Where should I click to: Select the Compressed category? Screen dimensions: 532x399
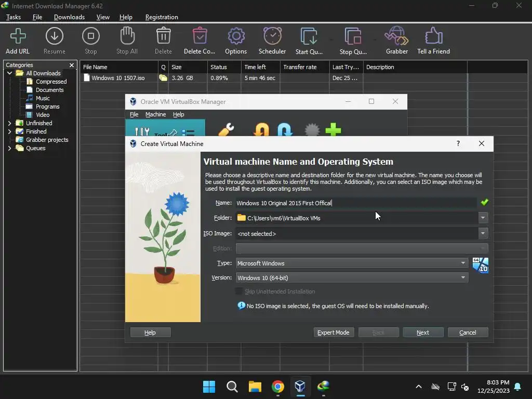[x=51, y=82]
